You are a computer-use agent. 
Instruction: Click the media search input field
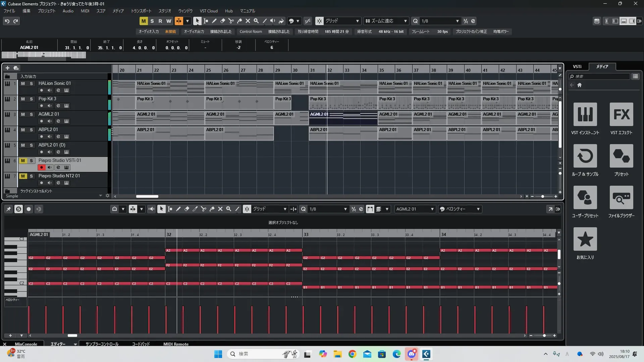point(600,76)
